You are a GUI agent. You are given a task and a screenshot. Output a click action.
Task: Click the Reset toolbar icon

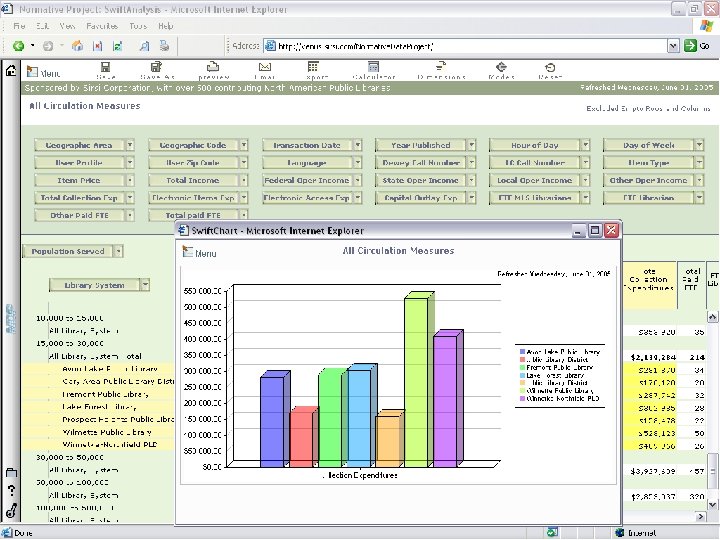click(550, 70)
